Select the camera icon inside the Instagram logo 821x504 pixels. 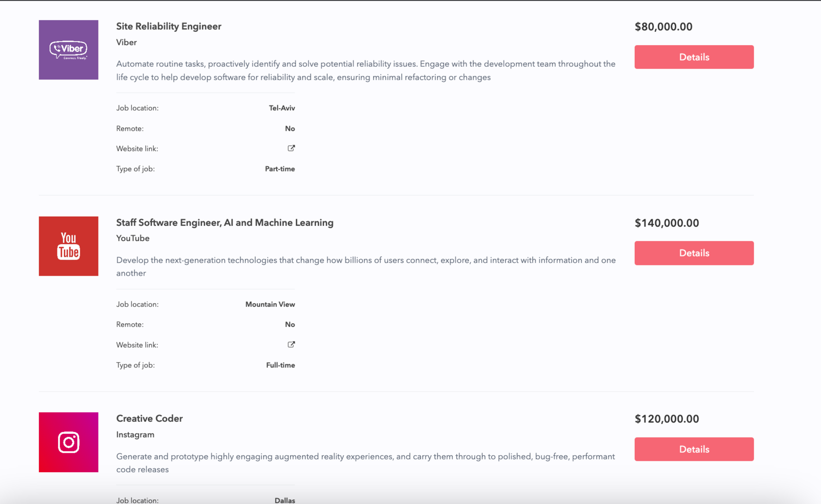click(x=68, y=442)
